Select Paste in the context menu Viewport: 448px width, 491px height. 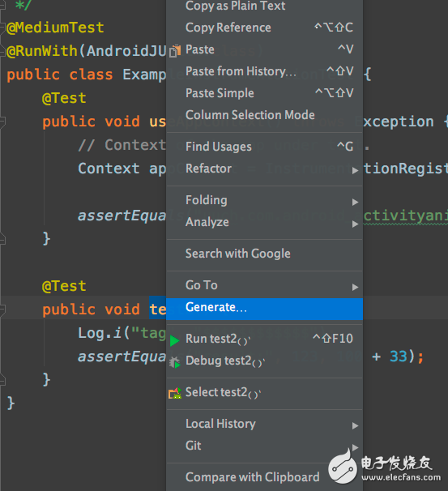pyautogui.click(x=264, y=49)
